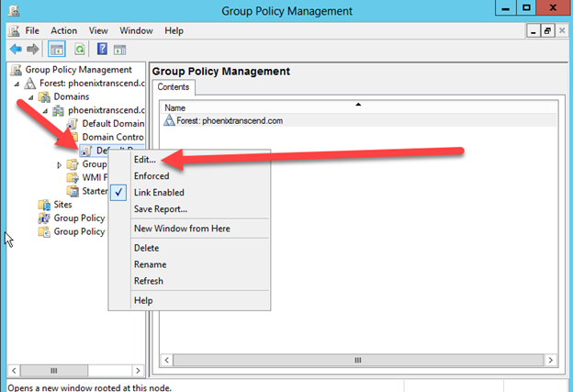The width and height of the screenshot is (573, 392).
Task: Toggle the show/hide console tree icon
Action: click(57, 49)
